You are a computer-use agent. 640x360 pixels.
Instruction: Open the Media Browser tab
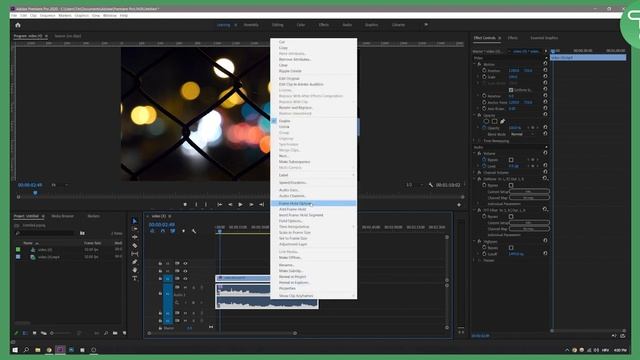(62, 216)
